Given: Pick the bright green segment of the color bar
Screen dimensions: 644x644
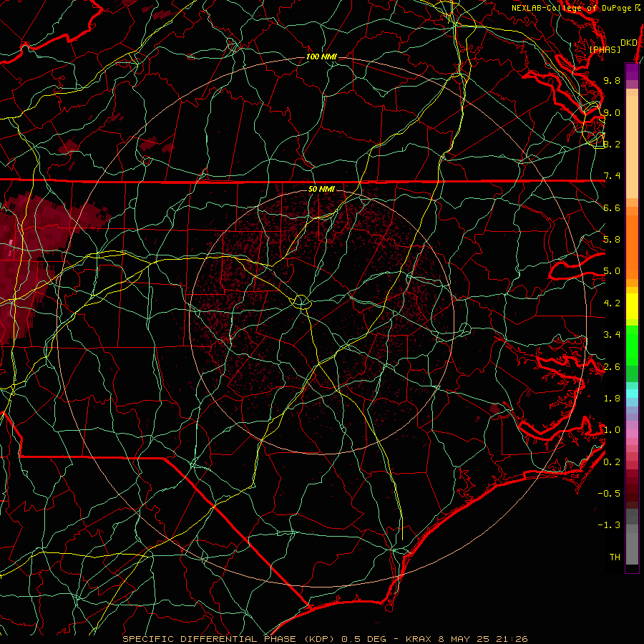Looking at the screenshot, I should 632,346.
